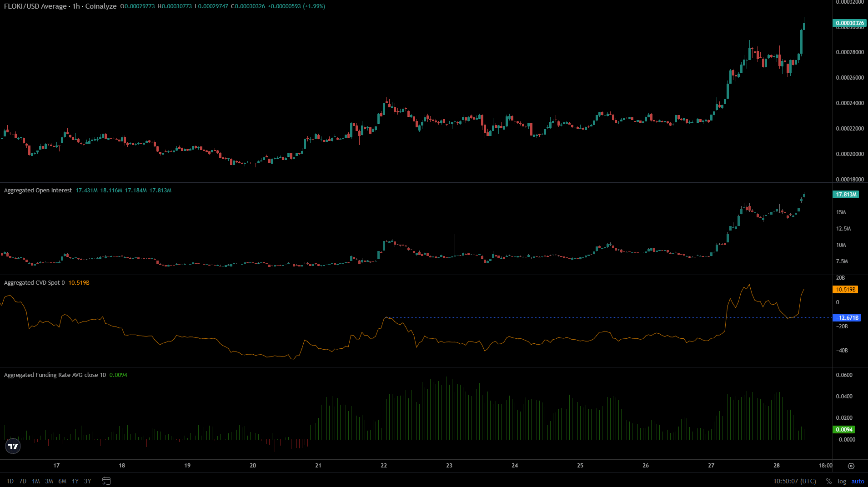Select Aggregated Funding Rate AVG indicator label
Viewport: 868px width, 487px height.
click(55, 375)
